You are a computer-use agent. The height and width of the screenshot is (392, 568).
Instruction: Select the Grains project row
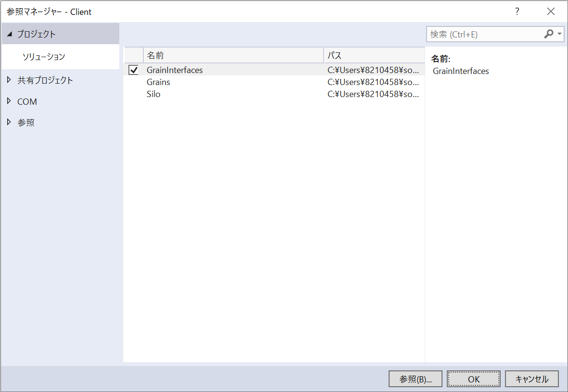pos(274,82)
